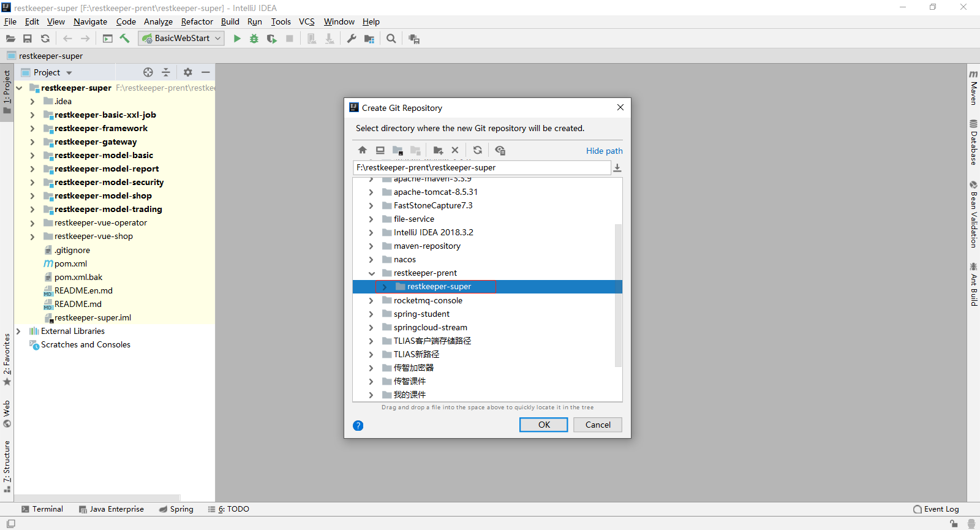980x530 pixels.
Task: Collapse restkeeper-prent folder in dialog tree
Action: (x=371, y=273)
